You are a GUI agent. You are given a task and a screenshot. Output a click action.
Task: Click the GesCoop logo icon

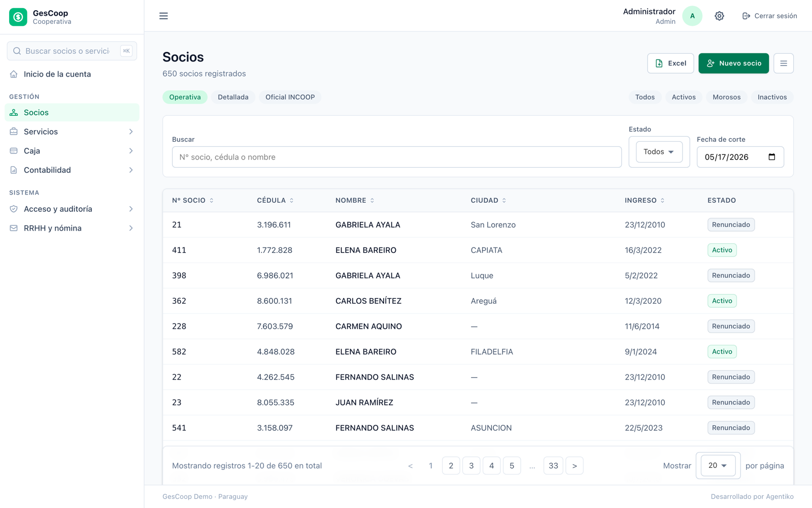(18, 17)
